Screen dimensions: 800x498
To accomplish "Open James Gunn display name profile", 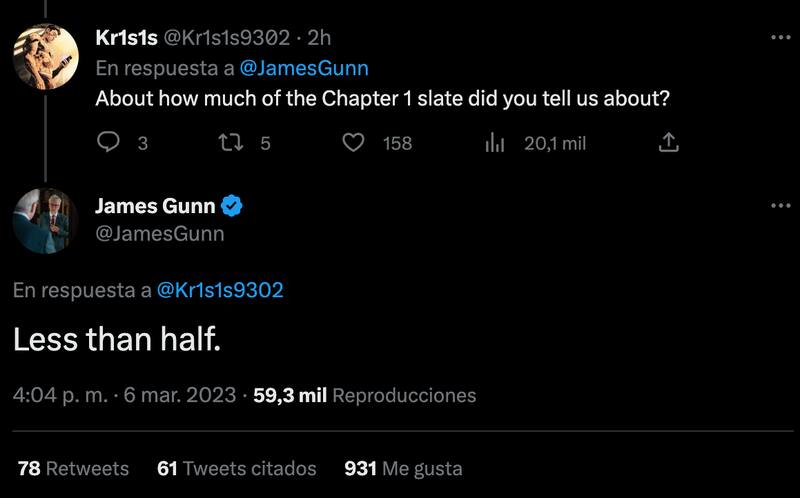I will 155,207.
